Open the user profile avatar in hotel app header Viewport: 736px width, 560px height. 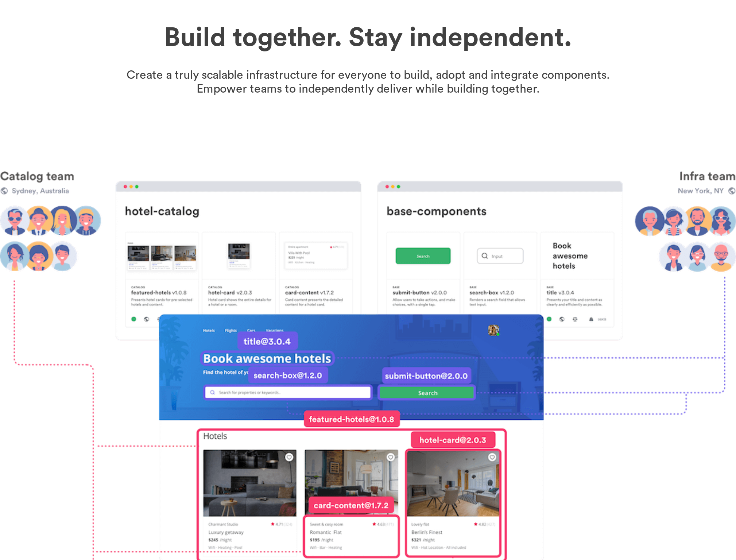pyautogui.click(x=493, y=330)
